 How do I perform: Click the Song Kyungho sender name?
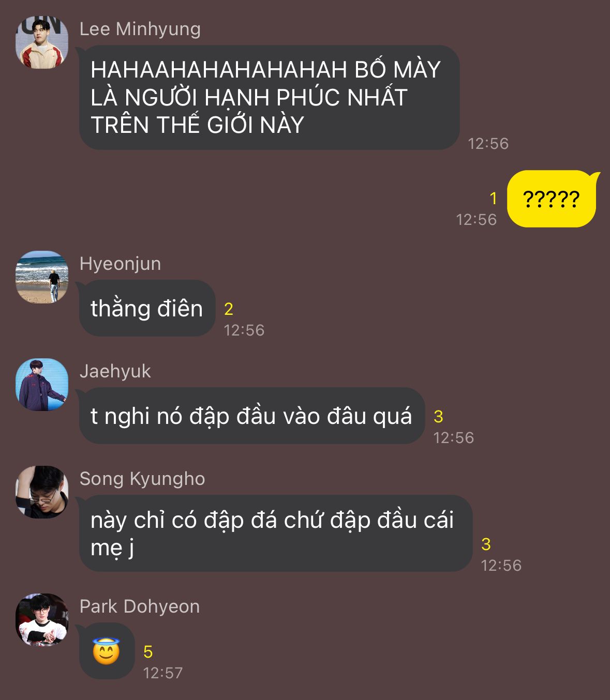142,479
